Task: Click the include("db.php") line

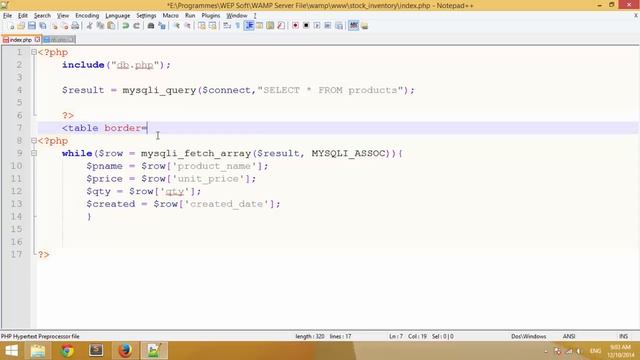Action: [x=116, y=65]
